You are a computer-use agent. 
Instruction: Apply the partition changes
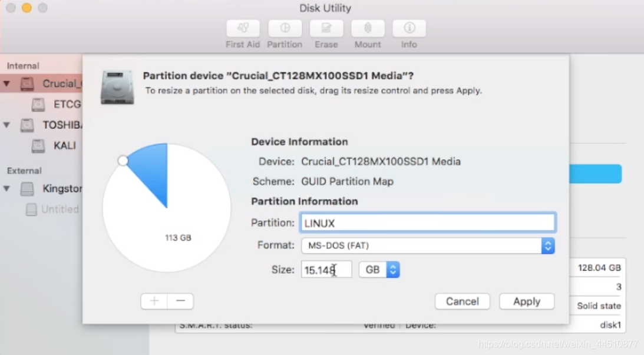click(527, 301)
